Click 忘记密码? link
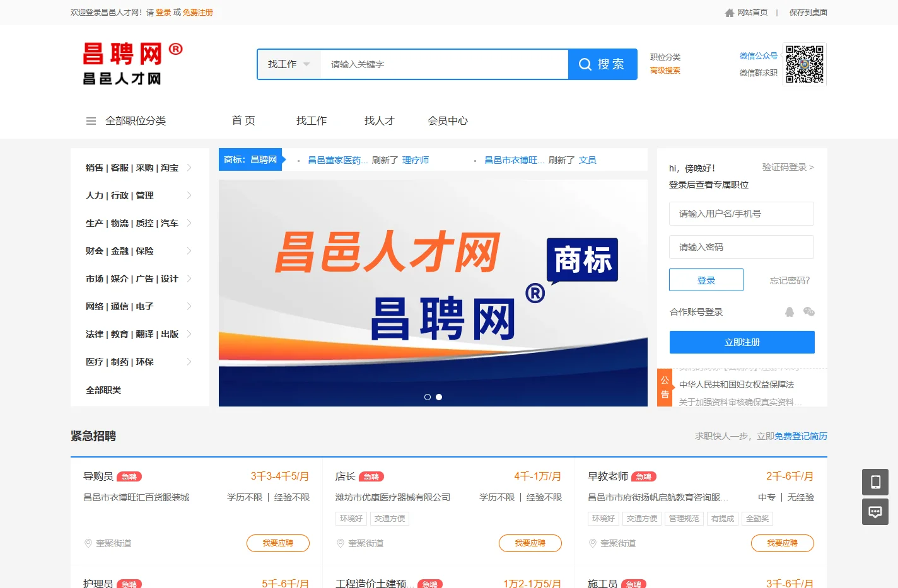Viewport: 898px width, 588px height. coord(790,280)
